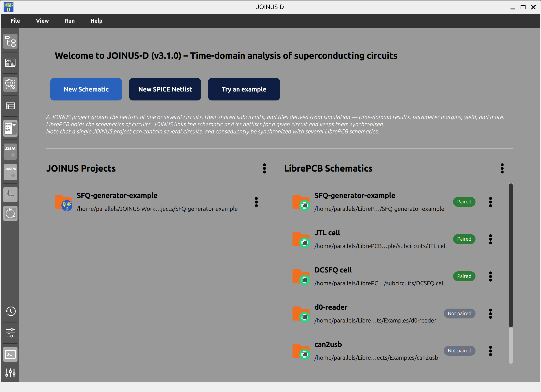Open the binary data magnifier tool

[10, 84]
